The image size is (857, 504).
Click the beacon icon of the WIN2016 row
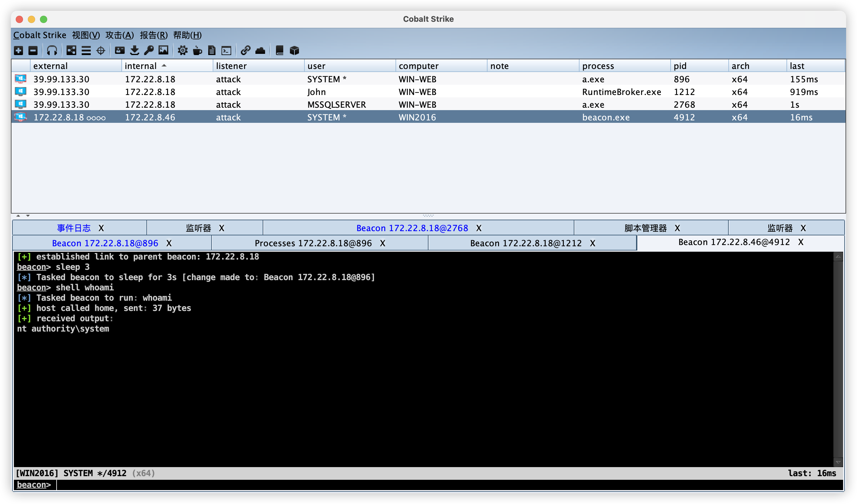21,117
